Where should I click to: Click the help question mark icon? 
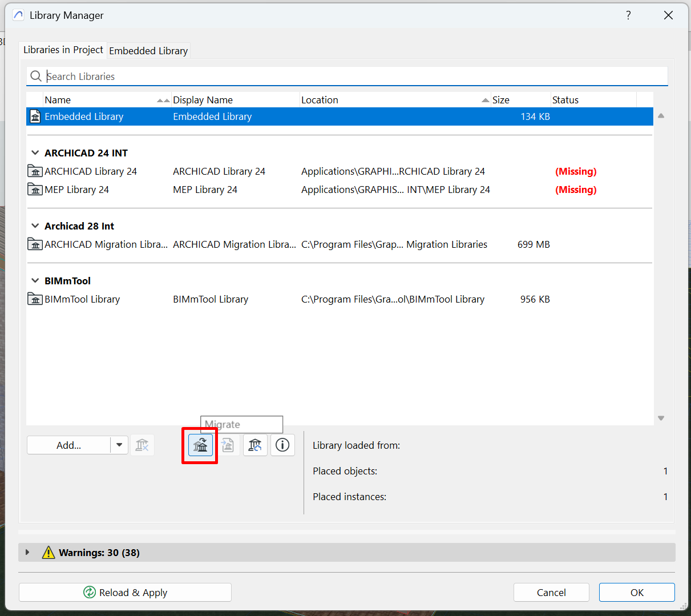pyautogui.click(x=628, y=15)
